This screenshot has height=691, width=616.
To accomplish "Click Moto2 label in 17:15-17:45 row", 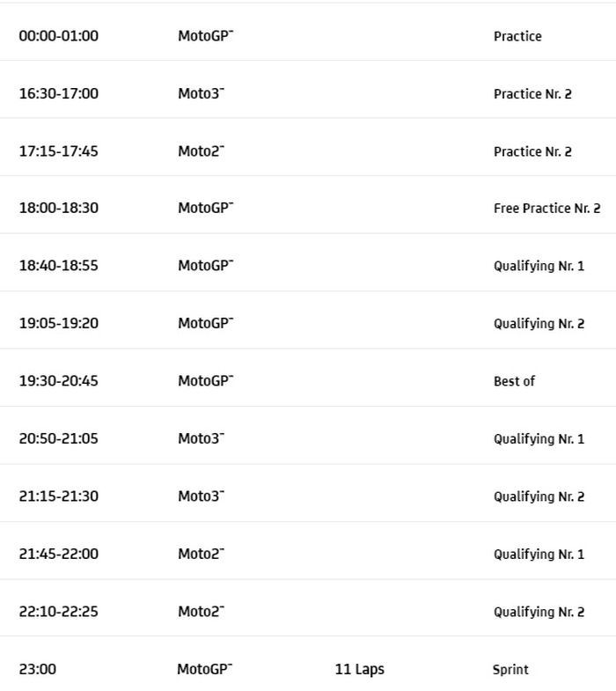I will 201,151.
